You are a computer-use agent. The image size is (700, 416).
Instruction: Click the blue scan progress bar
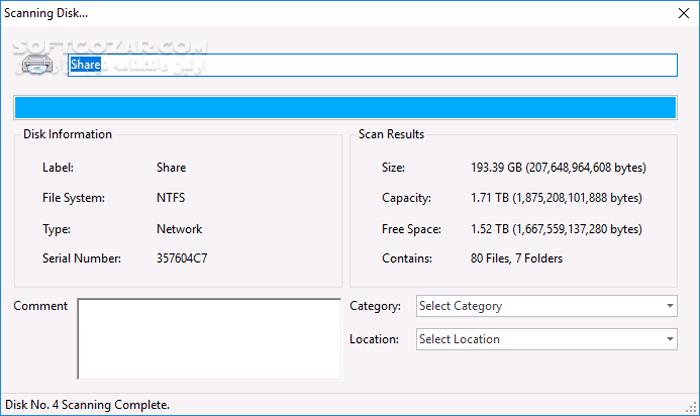pos(346,108)
